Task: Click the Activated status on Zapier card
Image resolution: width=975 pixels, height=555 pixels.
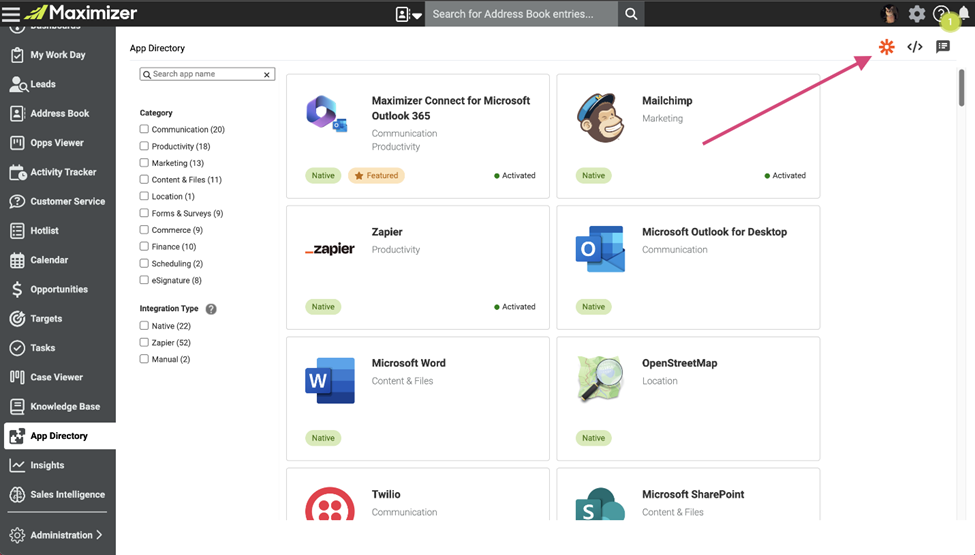Action: (x=515, y=307)
